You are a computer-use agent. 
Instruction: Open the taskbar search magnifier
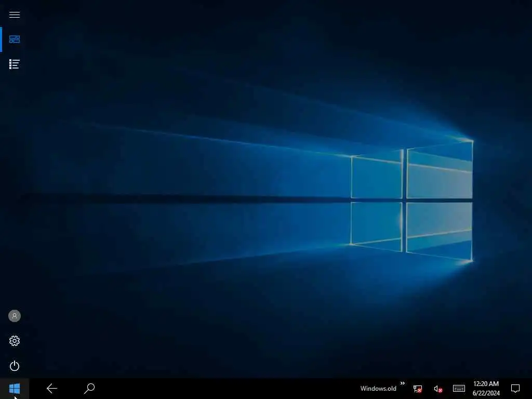89,389
